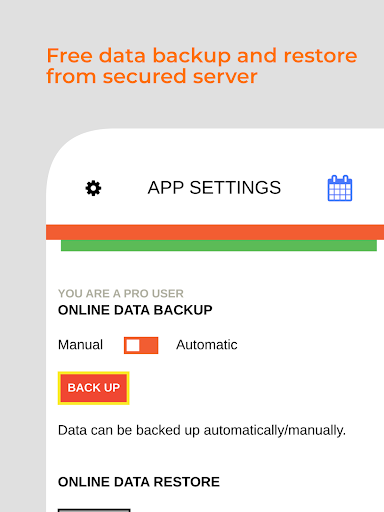Click 'from secured server' headline text
The image size is (384, 512).
point(152,76)
